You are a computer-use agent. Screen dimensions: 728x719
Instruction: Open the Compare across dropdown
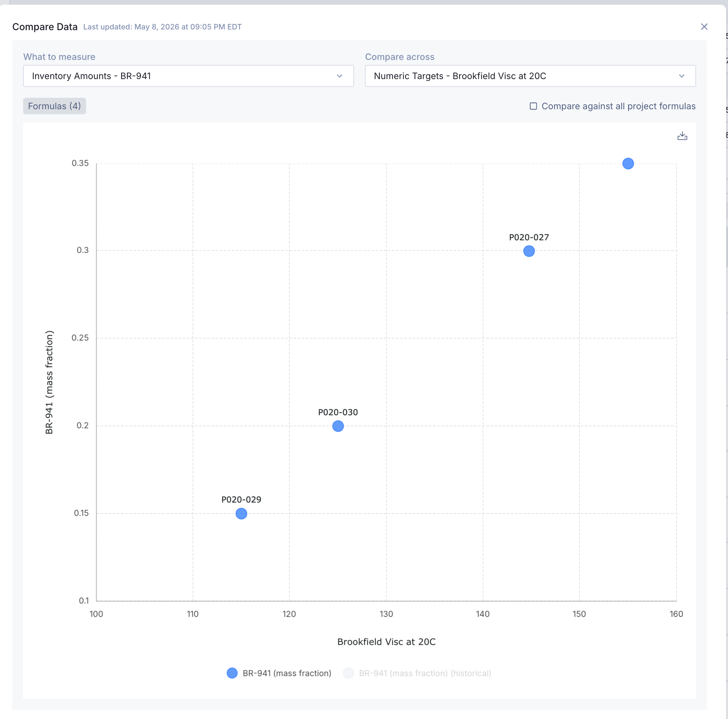tap(530, 76)
